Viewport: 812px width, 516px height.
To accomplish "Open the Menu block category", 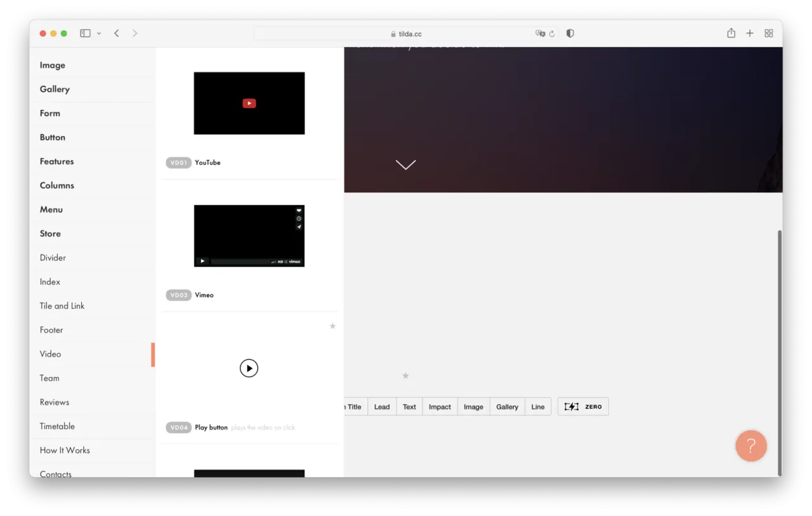I will [92, 210].
